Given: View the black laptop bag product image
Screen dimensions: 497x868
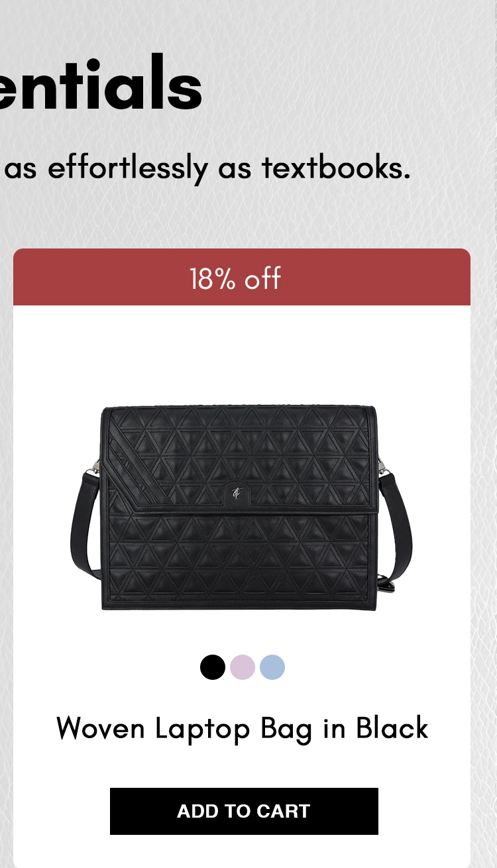Looking at the screenshot, I should [x=242, y=508].
